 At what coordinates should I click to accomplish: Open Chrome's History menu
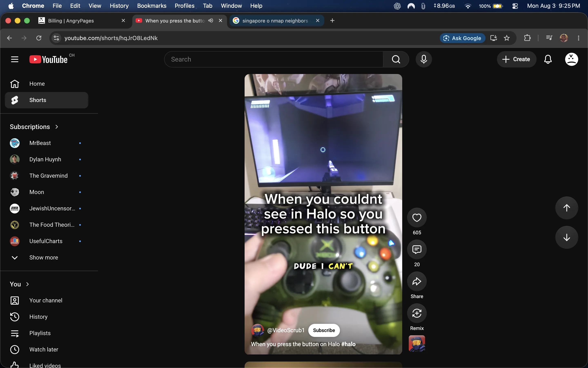pyautogui.click(x=119, y=6)
